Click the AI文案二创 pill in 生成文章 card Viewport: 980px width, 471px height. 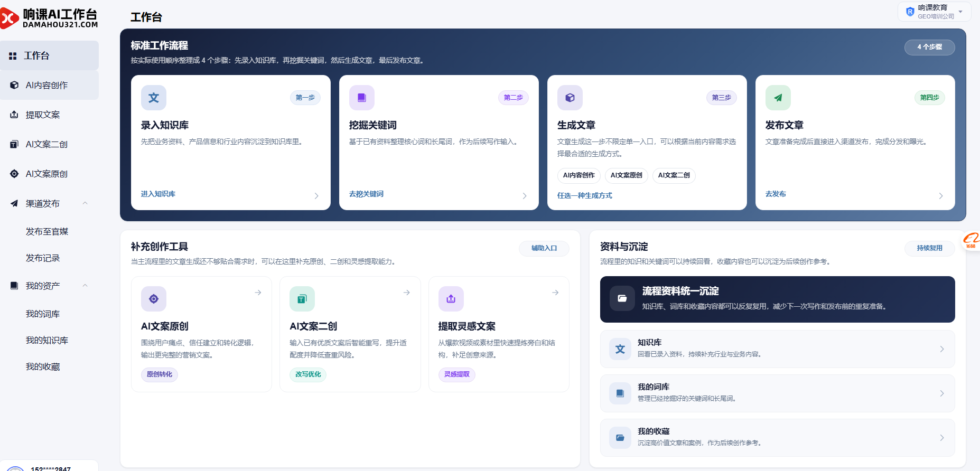pos(674,175)
